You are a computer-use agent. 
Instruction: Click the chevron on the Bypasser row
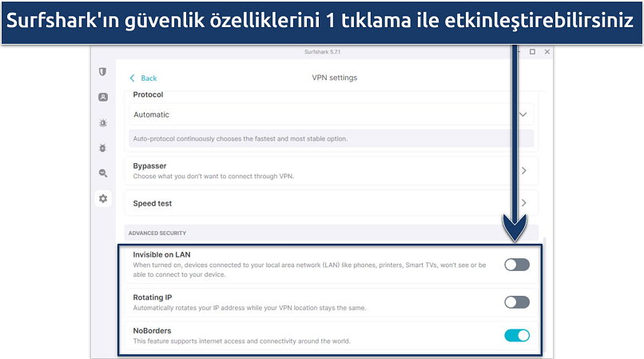523,170
